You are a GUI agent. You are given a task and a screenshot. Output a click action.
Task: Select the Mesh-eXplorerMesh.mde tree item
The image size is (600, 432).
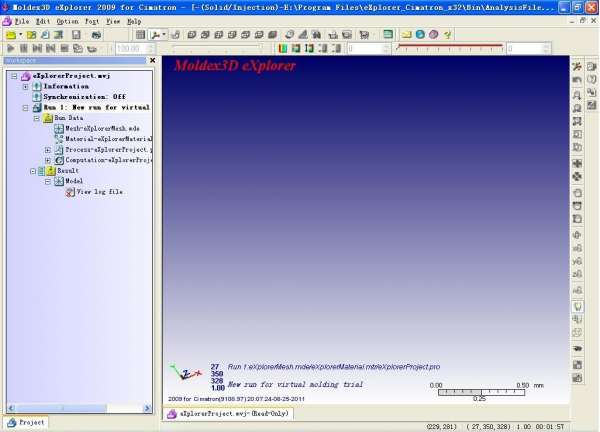coord(102,129)
